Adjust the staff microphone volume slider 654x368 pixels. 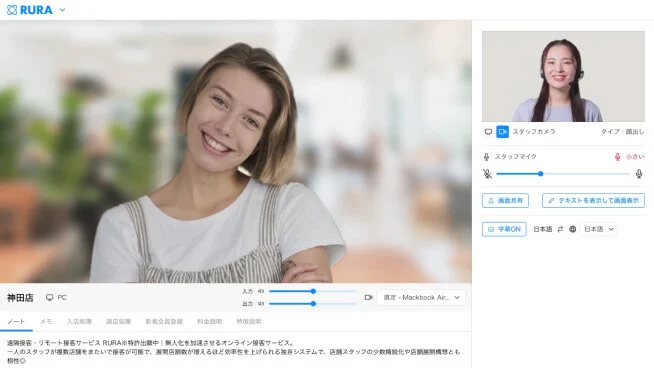pos(563,174)
